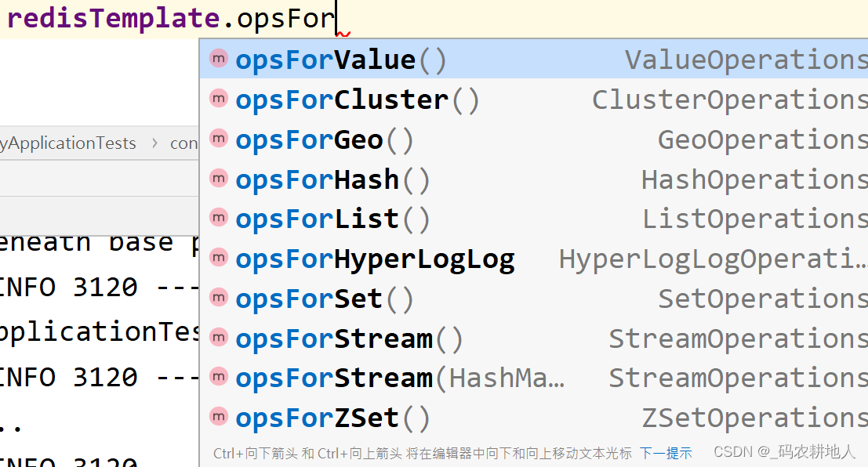
Task: Click the method icon next to opsForZSet()
Action: pos(218,418)
